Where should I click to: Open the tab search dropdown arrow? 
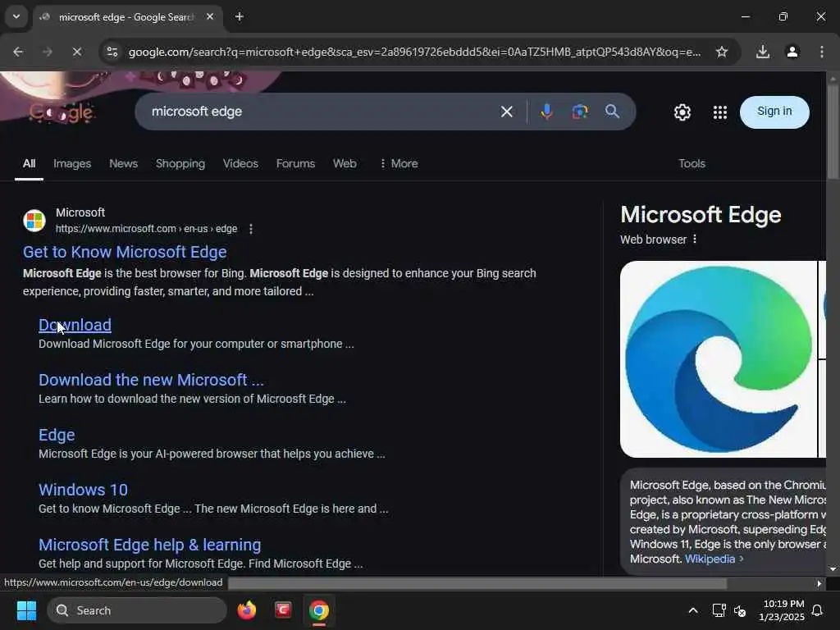point(16,16)
